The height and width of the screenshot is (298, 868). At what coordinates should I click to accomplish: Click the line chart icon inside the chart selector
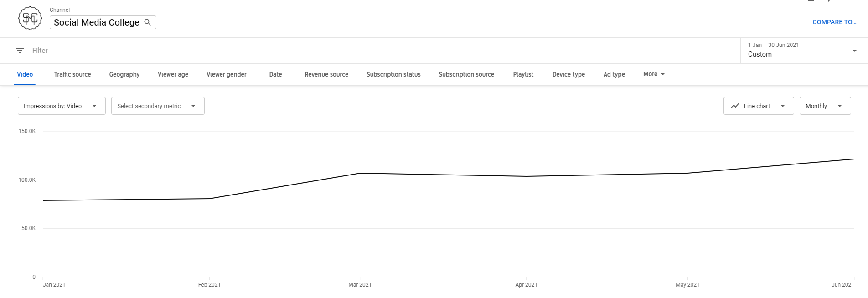(735, 105)
